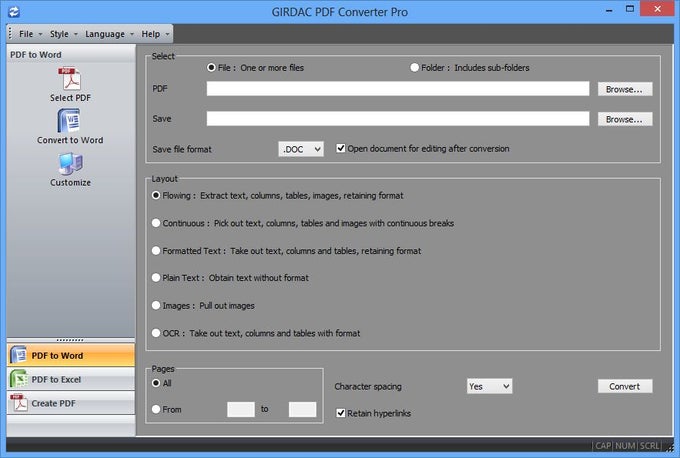Click the SCRL indicator in status bar
The width and height of the screenshot is (680, 458).
[x=649, y=446]
